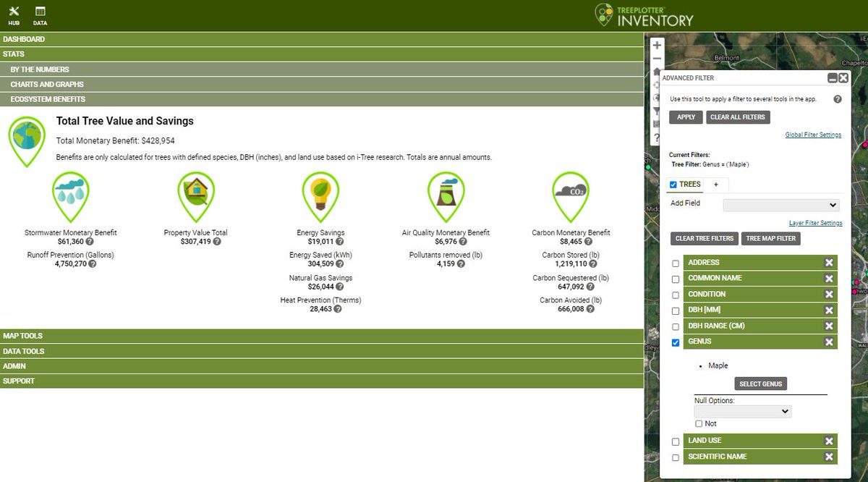Remove the Scientific Name filter field

pyautogui.click(x=829, y=457)
